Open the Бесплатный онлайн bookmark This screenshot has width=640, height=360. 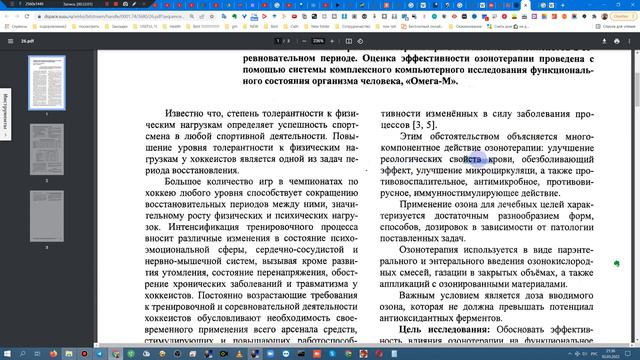coord(422,26)
